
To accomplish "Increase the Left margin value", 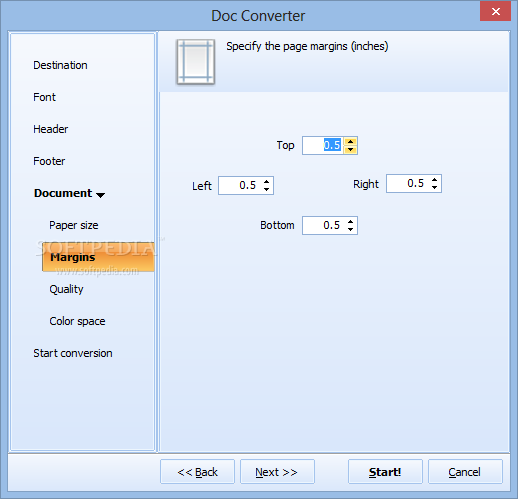I will point(266,181).
